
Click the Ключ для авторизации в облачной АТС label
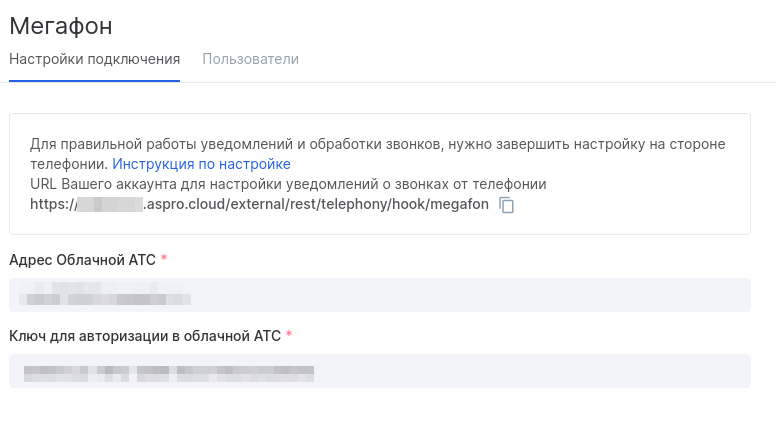(x=145, y=336)
